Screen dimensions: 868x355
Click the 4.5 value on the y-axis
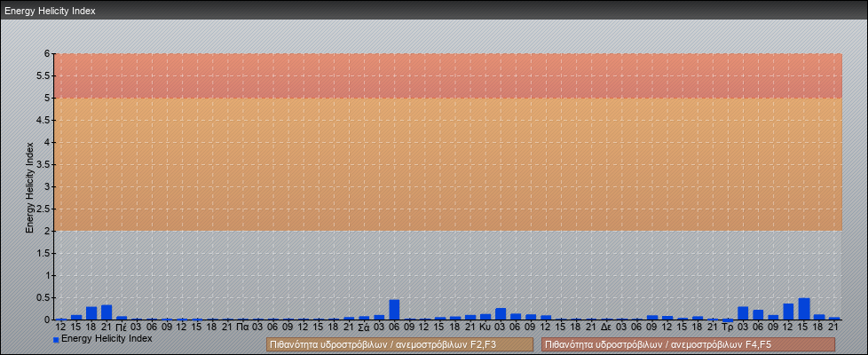click(43, 120)
